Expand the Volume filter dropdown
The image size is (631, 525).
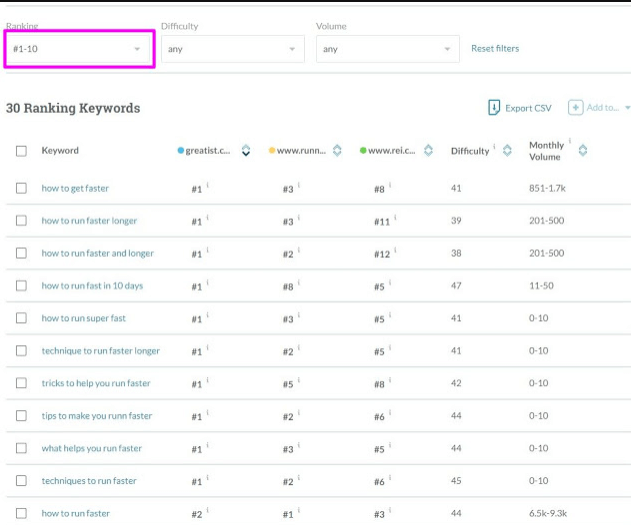[x=387, y=49]
